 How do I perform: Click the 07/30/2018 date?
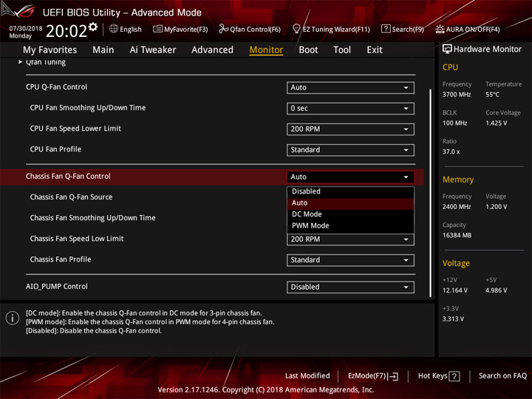pyautogui.click(x=26, y=29)
